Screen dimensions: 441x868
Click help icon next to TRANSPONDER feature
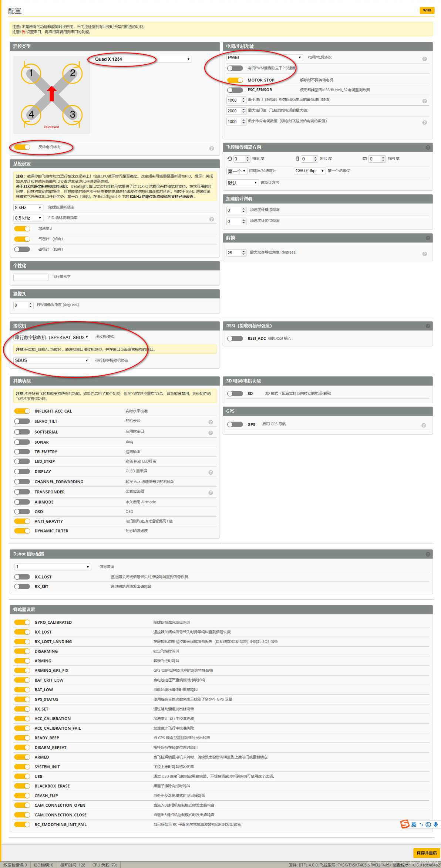[211, 493]
